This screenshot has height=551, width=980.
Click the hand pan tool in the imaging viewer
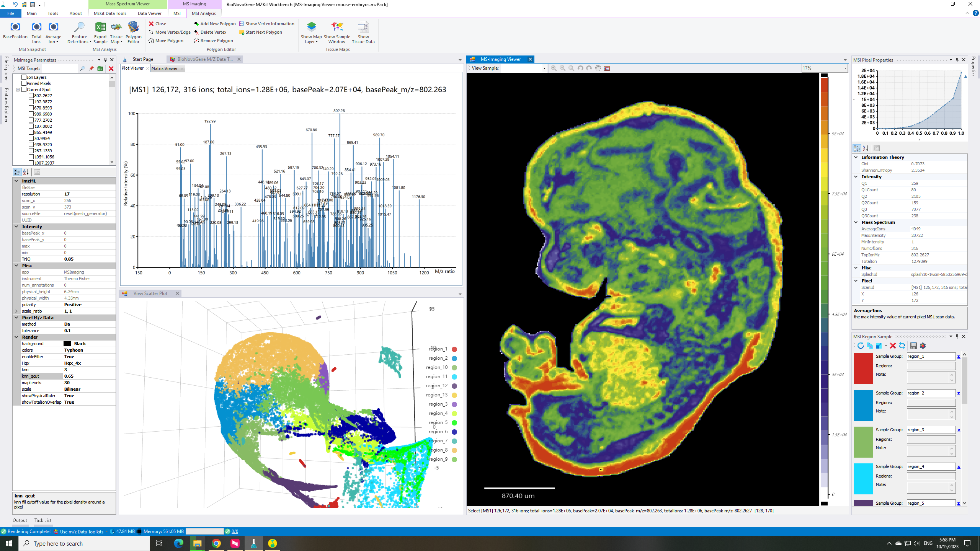[598, 68]
